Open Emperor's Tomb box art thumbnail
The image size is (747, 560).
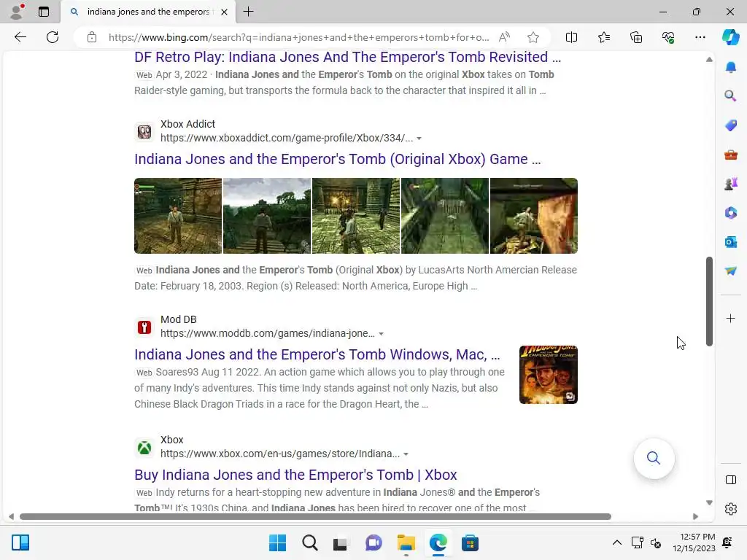pos(549,375)
